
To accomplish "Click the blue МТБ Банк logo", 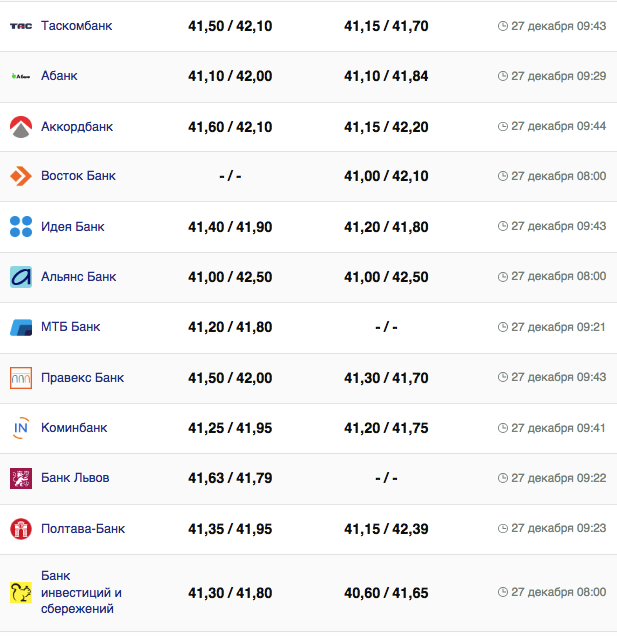I will click(x=21, y=327).
